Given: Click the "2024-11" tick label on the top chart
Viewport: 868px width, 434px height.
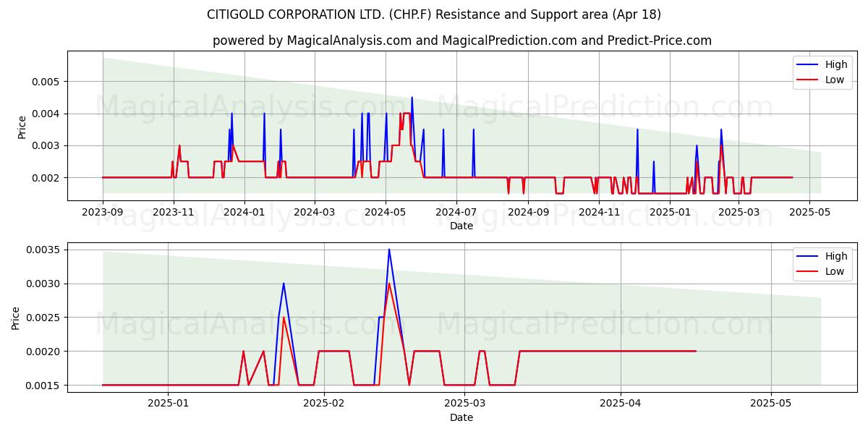Looking at the screenshot, I should 598,212.
